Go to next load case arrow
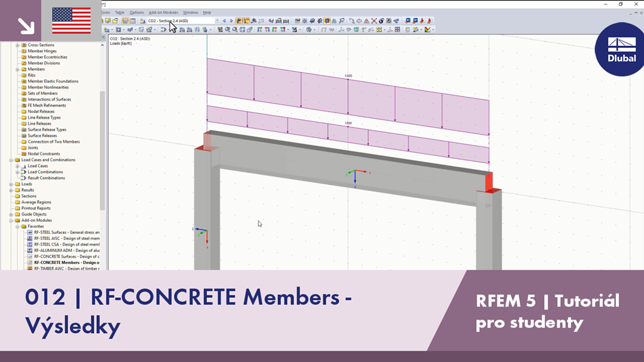Image resolution: width=644 pixels, height=362 pixels. pos(231,21)
